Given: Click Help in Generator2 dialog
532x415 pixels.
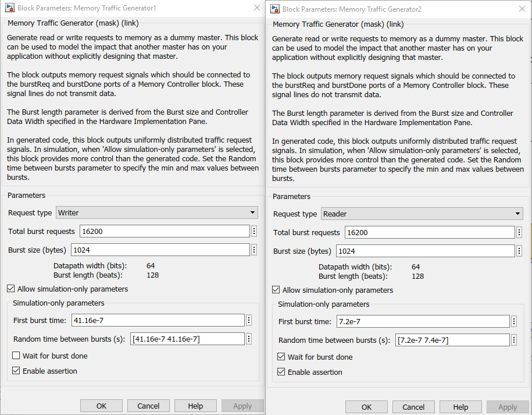Looking at the screenshot, I should 460,407.
